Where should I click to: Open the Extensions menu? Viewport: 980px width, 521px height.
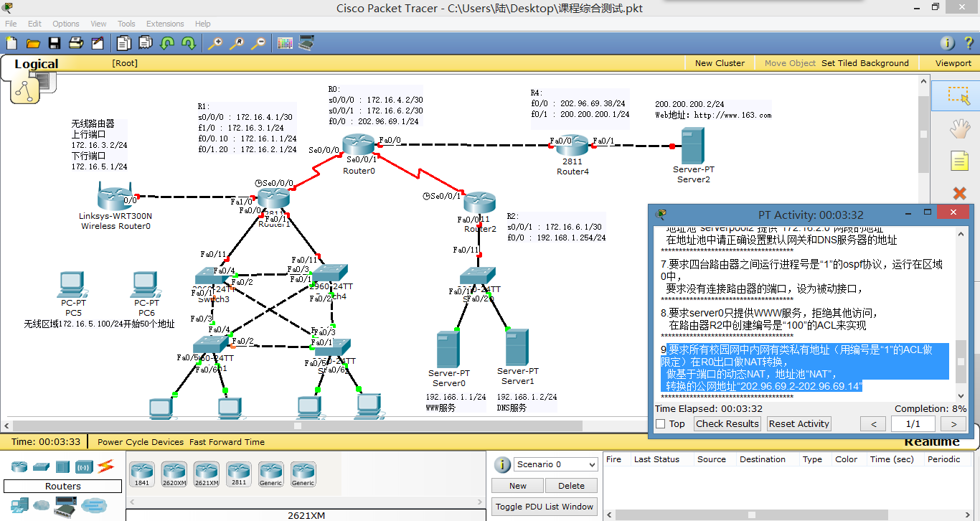(165, 24)
